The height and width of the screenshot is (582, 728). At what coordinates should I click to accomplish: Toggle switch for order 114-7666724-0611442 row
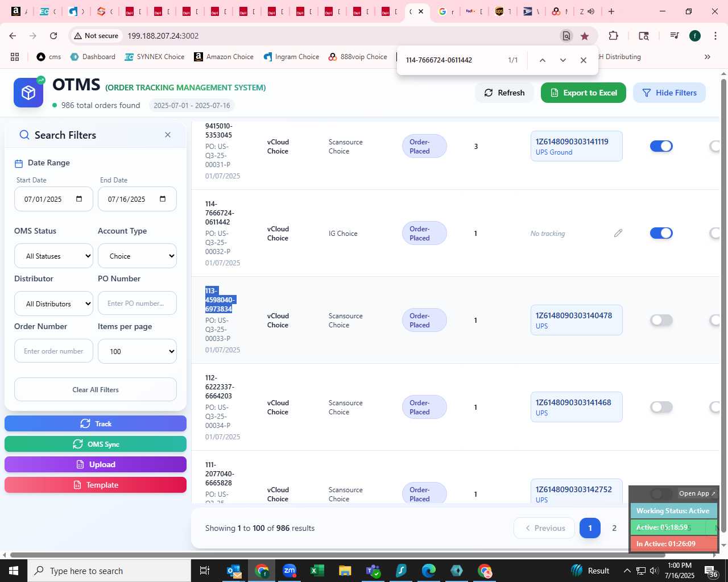click(x=661, y=233)
